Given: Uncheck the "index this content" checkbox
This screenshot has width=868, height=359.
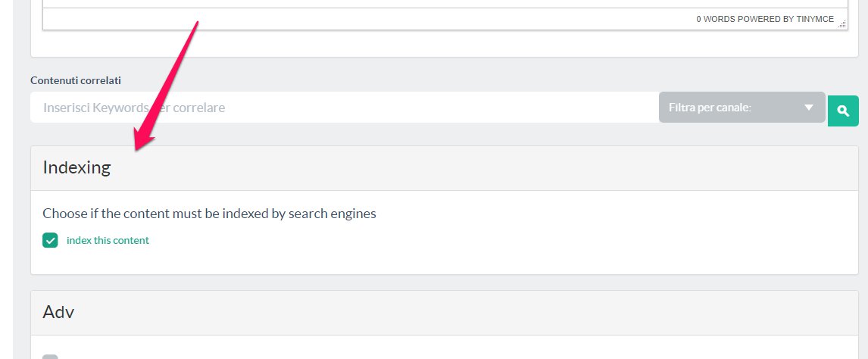Looking at the screenshot, I should (50, 241).
